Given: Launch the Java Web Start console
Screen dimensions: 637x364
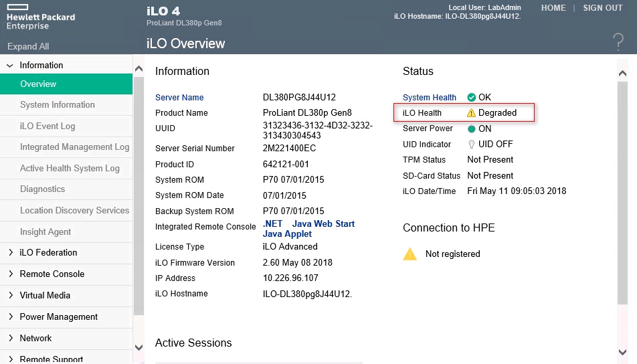Looking at the screenshot, I should (323, 224).
